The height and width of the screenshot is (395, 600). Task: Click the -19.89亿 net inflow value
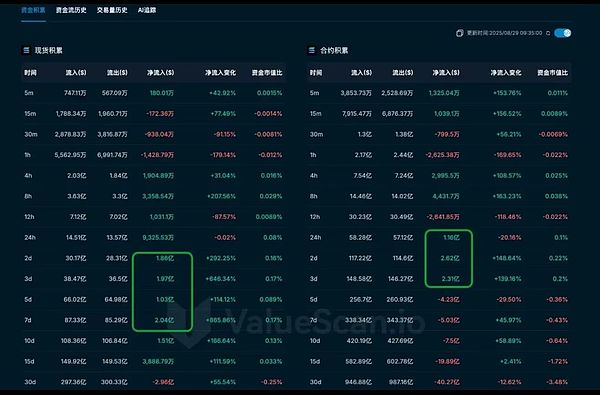click(447, 362)
